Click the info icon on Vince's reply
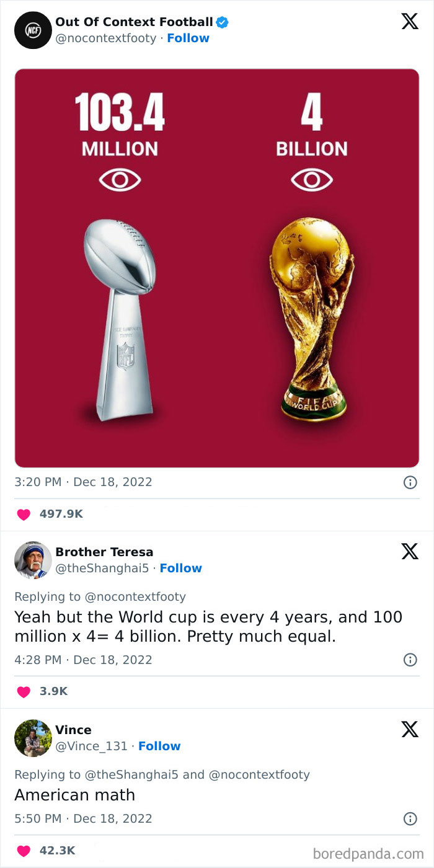The height and width of the screenshot is (868, 434). [410, 818]
